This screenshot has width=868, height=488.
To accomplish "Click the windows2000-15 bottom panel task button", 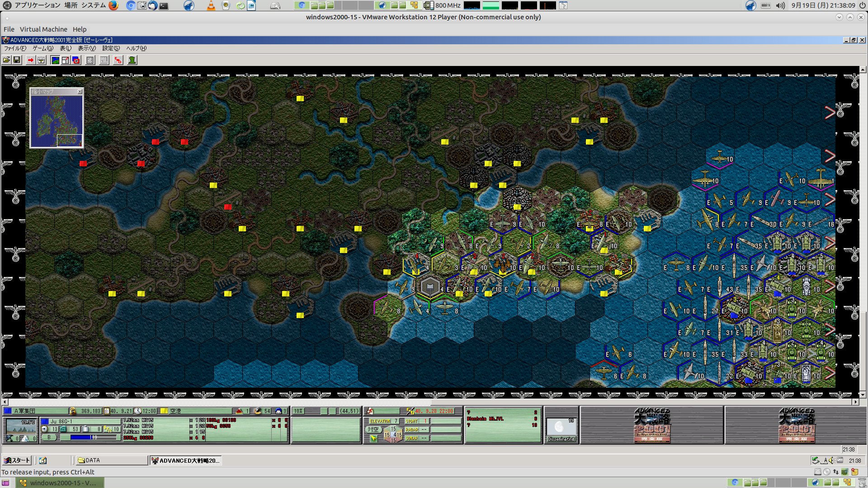I will tap(60, 483).
